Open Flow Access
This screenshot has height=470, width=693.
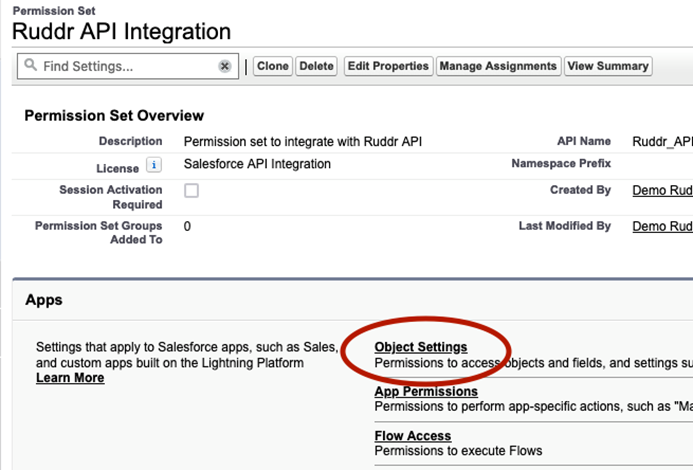click(x=413, y=436)
